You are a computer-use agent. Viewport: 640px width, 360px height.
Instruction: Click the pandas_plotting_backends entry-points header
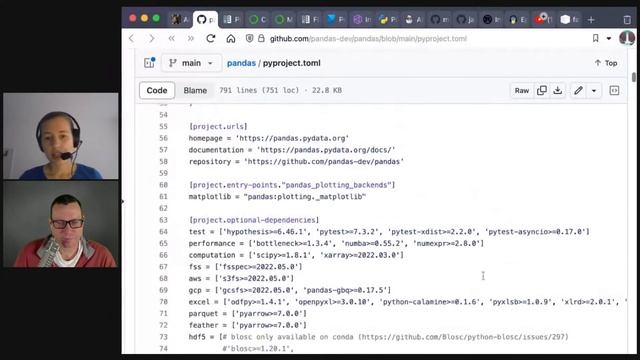(x=292, y=185)
